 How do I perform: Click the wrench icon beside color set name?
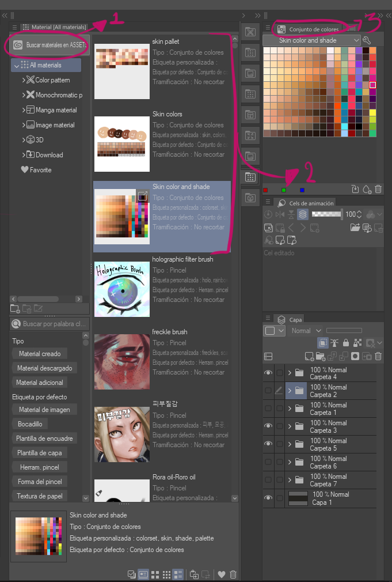coord(367,40)
